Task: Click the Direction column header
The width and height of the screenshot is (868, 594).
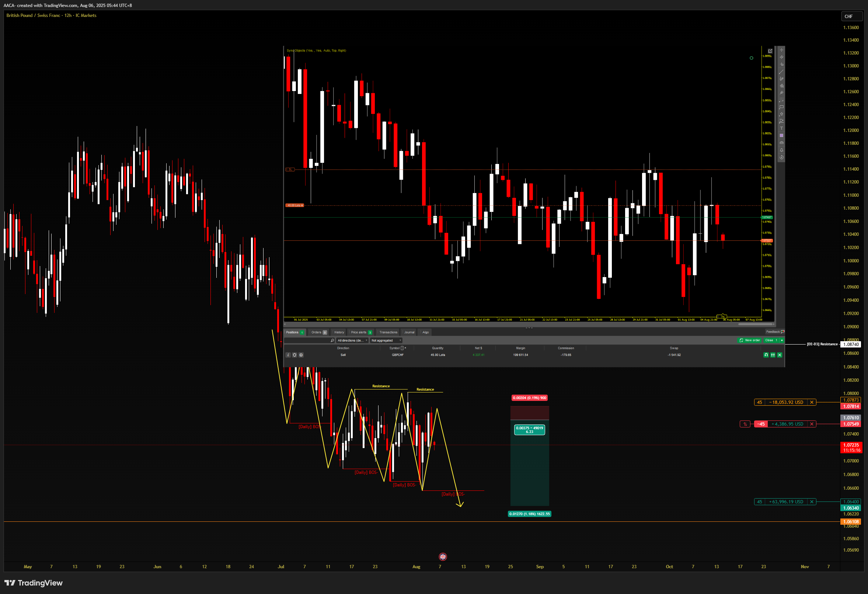Action: click(343, 348)
